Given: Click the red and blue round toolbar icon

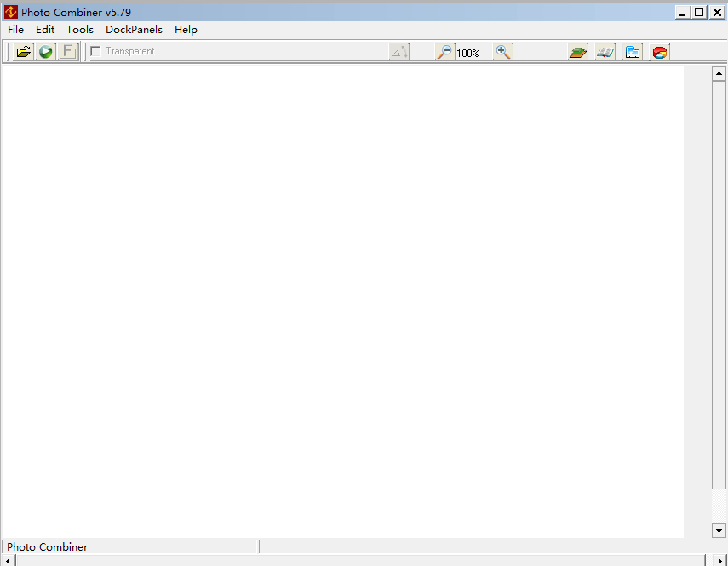Looking at the screenshot, I should (660, 53).
